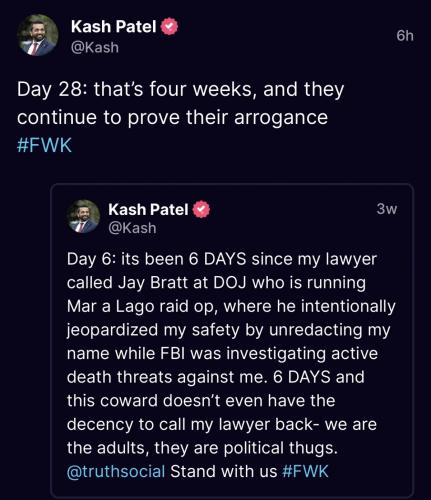The image size is (431, 500).
Task: Click the quoted post card border area
Action: coord(232,341)
